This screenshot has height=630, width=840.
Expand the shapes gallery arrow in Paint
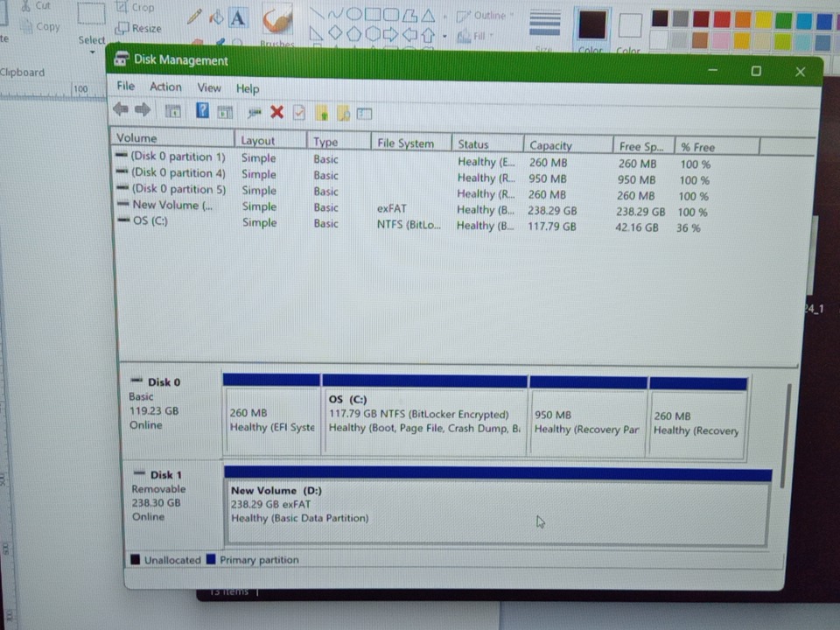coord(444,37)
